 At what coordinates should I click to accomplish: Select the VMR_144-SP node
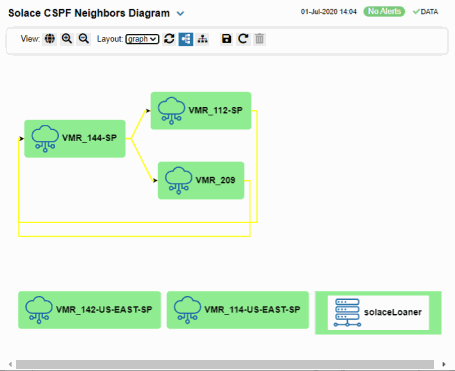click(x=75, y=139)
